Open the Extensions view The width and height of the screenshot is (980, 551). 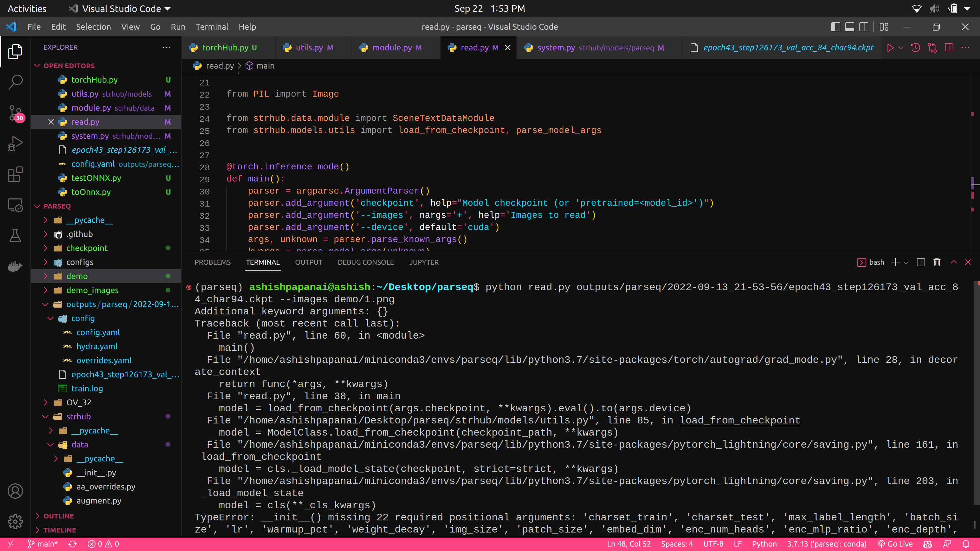pyautogui.click(x=15, y=174)
